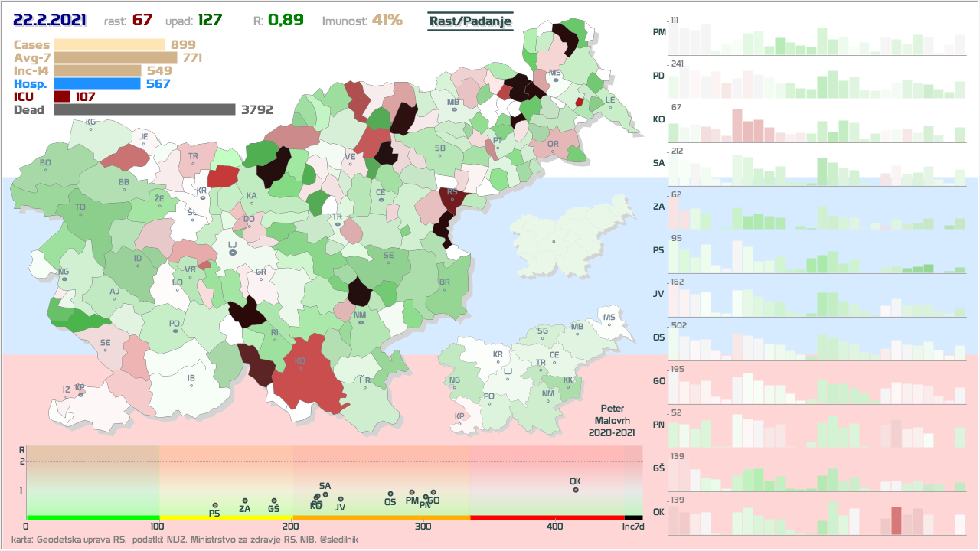Click the dark red ICU bar

[x=62, y=96]
